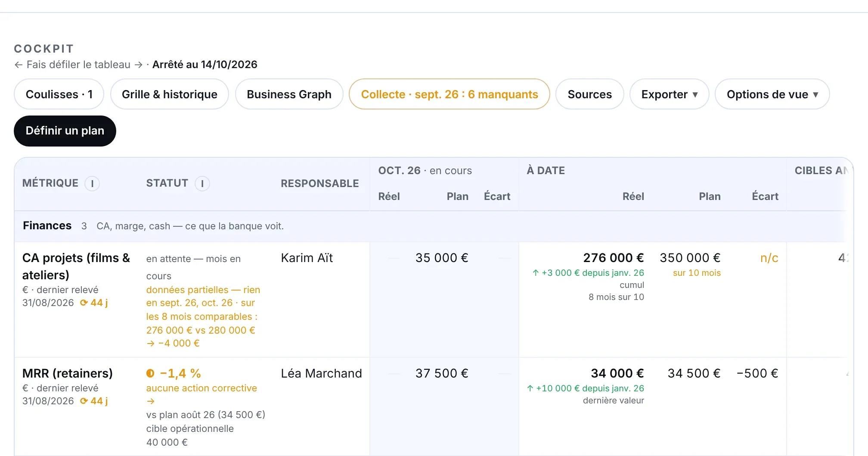This screenshot has height=456, width=868.
Task: Click responsable 'Léa Marchand'
Action: (322, 373)
